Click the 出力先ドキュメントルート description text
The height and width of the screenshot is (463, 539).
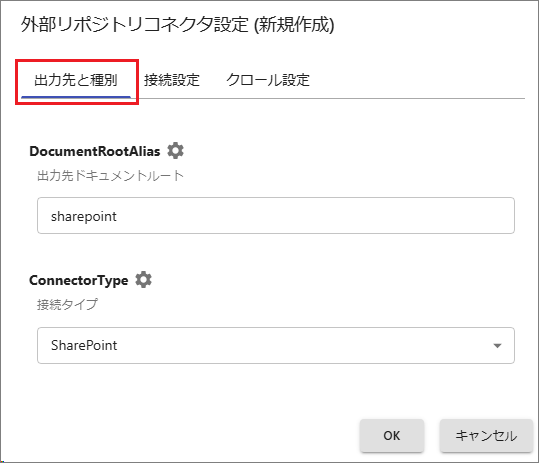(110, 176)
